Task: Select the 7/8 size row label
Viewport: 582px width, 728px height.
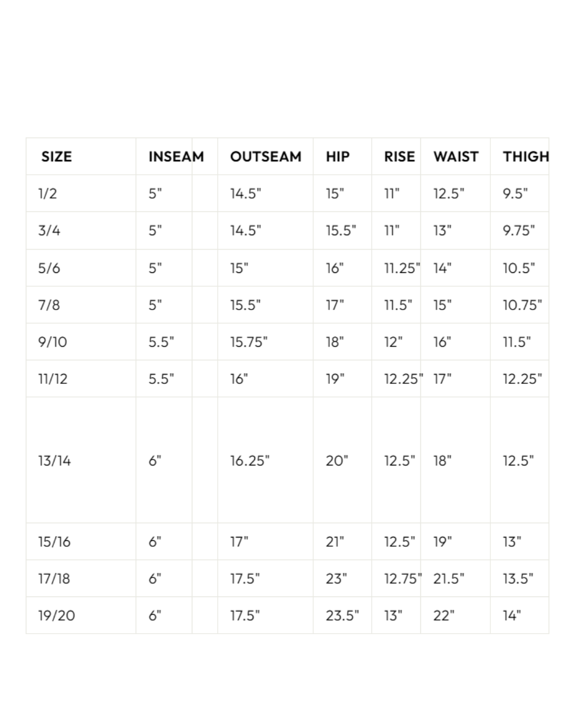Action: click(48, 305)
